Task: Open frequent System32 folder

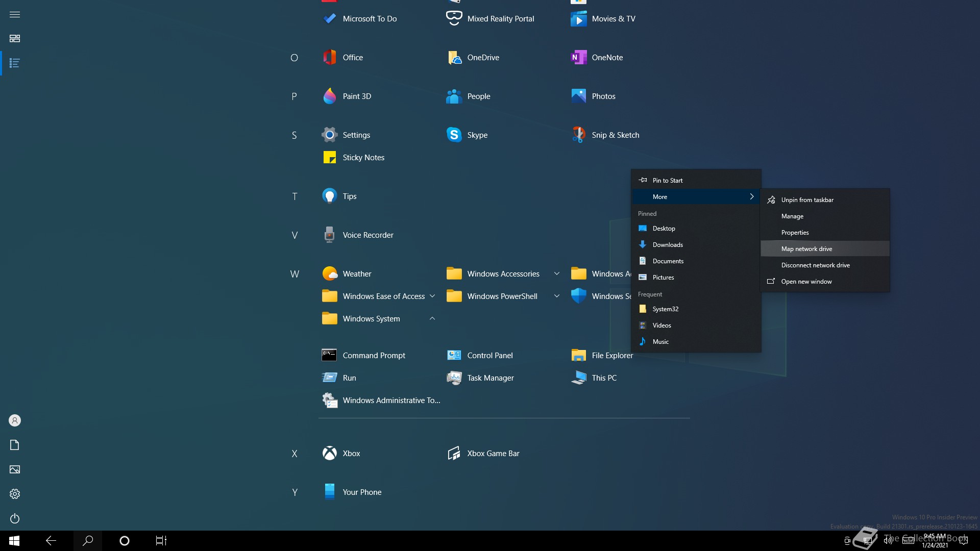Action: [x=696, y=309]
